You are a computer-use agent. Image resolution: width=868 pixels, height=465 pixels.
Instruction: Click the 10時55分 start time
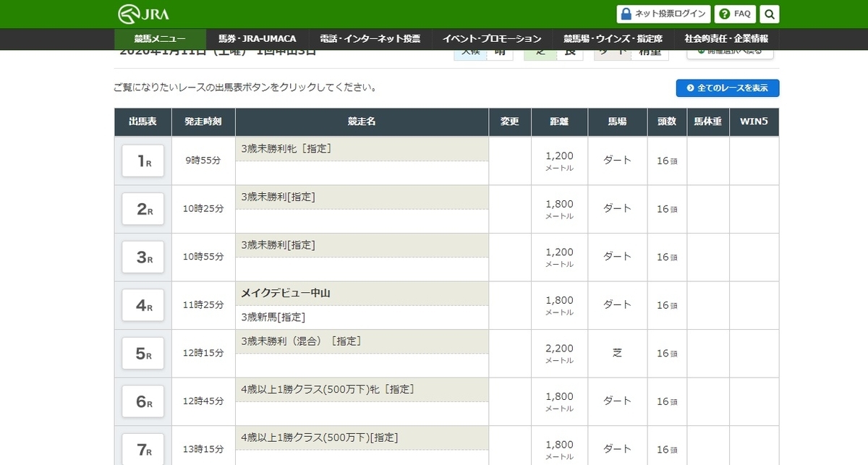point(203,257)
